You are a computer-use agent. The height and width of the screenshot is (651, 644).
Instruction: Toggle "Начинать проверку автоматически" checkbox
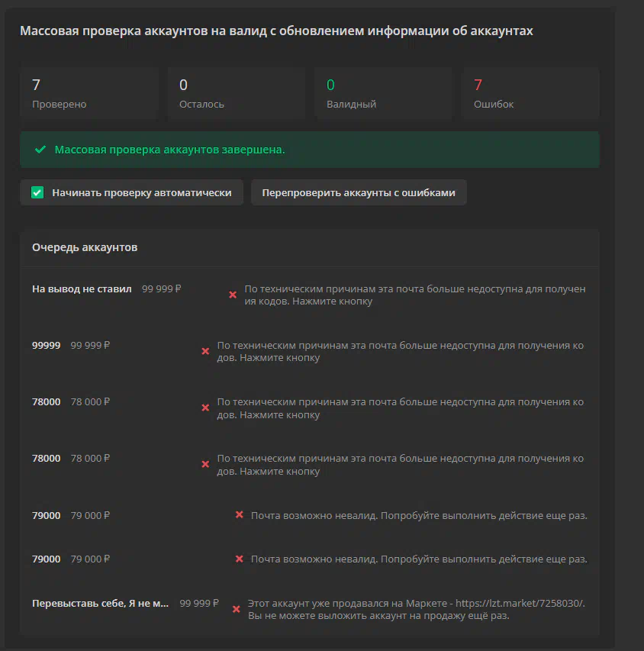(37, 192)
